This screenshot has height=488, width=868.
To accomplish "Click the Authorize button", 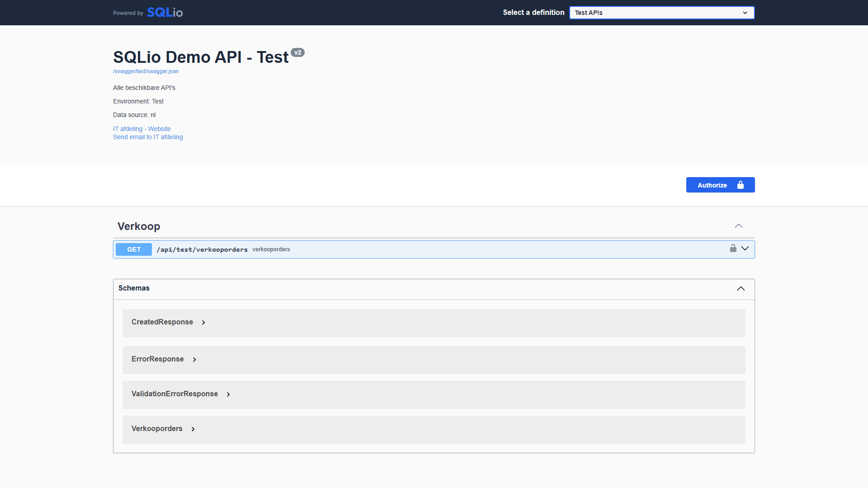I will click(721, 185).
